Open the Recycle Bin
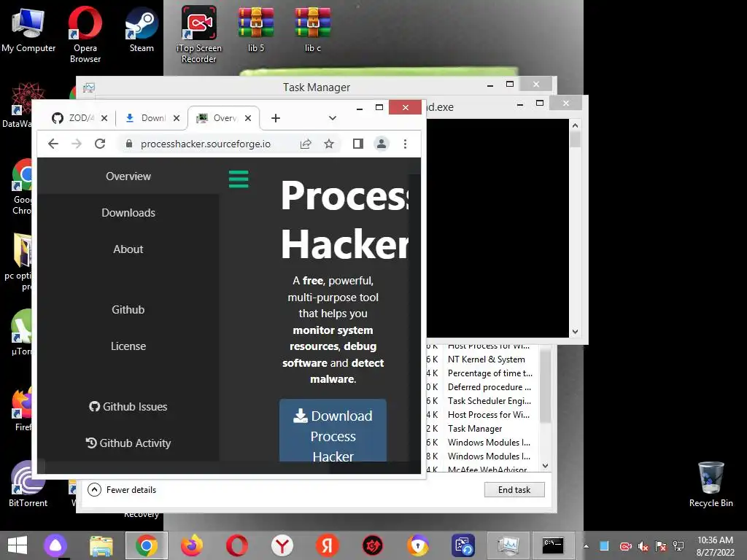The width and height of the screenshot is (747, 560). 711,484
